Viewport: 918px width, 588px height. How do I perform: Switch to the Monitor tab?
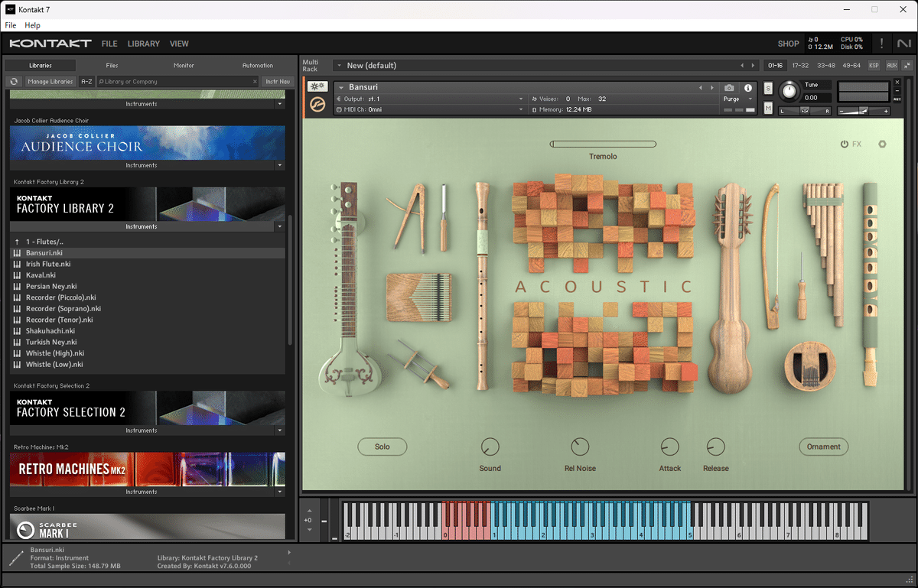184,66
